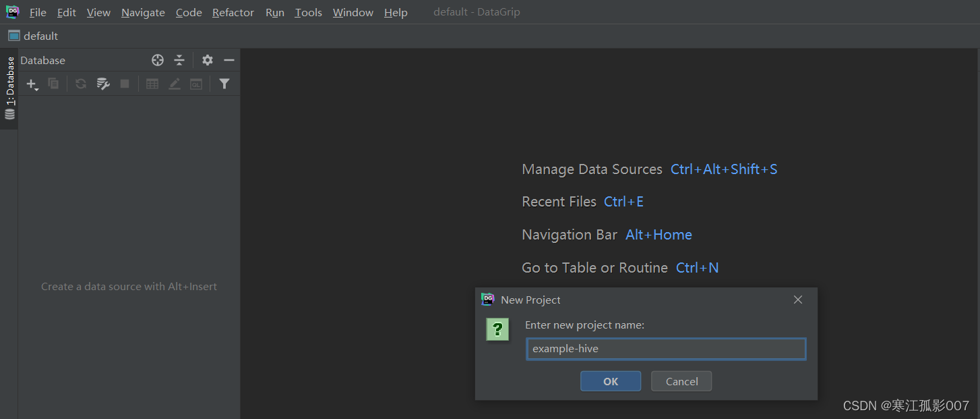Open the Navigate menu
The height and width of the screenshot is (419, 980).
143,13
